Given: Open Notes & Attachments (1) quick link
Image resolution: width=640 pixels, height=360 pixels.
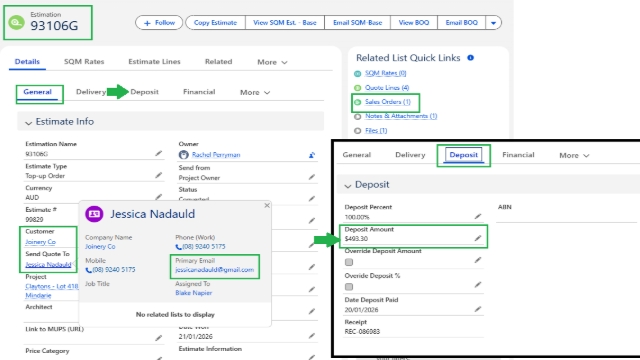Looking at the screenshot, I should tap(401, 116).
